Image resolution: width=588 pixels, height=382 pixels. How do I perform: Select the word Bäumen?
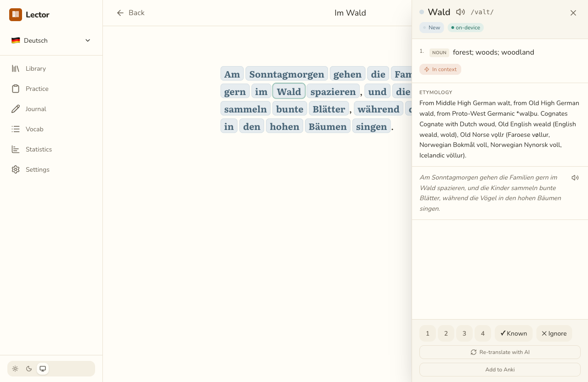(328, 126)
